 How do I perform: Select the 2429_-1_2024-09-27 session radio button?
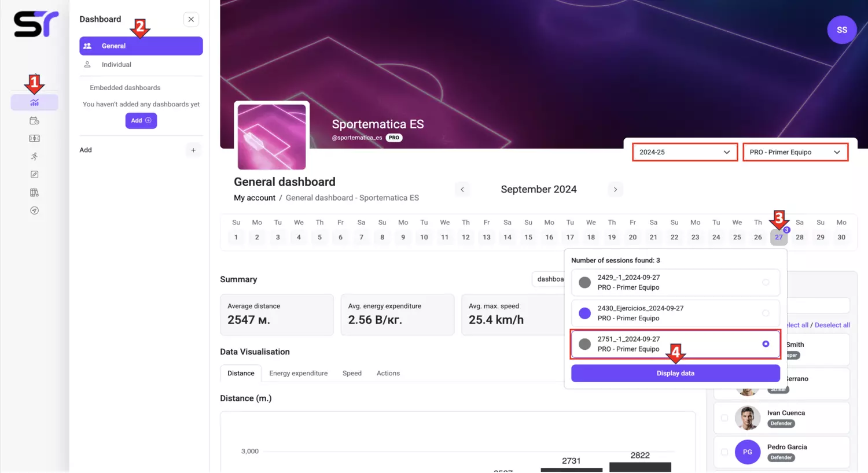pos(766,282)
